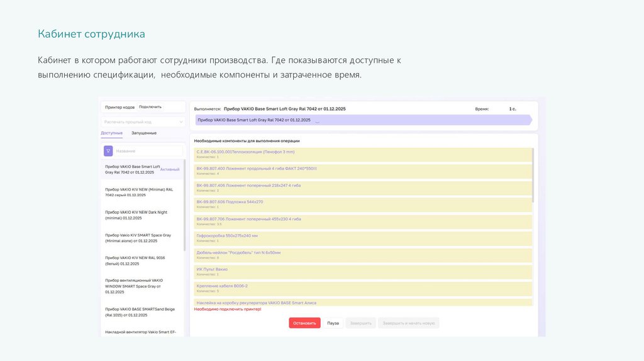Select Накладной вентилятор Vakio Smart EF item
The height and width of the screenshot is (361, 644).
click(142, 332)
